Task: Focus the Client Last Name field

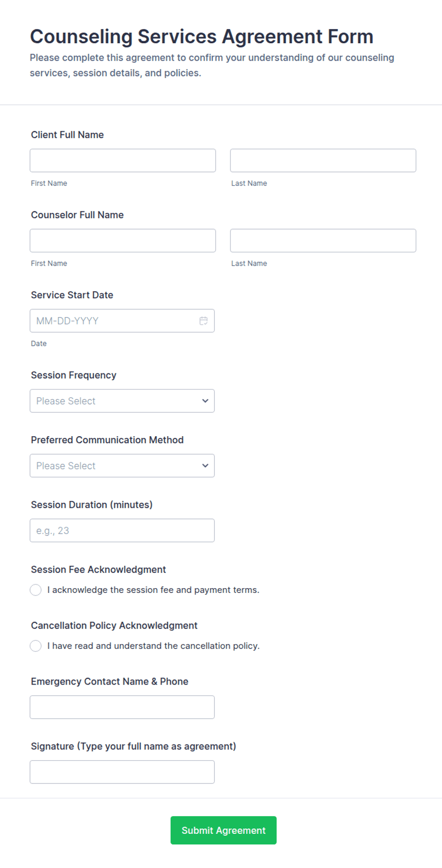Action: click(x=323, y=161)
